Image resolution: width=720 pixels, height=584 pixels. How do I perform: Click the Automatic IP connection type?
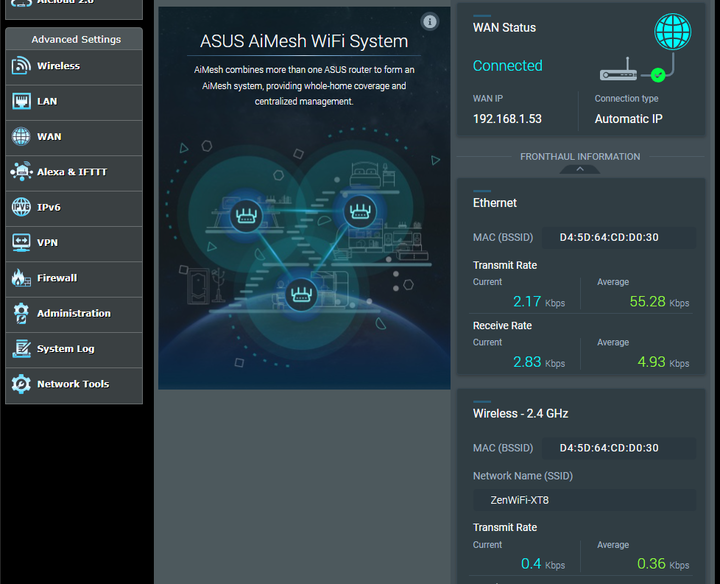click(628, 119)
